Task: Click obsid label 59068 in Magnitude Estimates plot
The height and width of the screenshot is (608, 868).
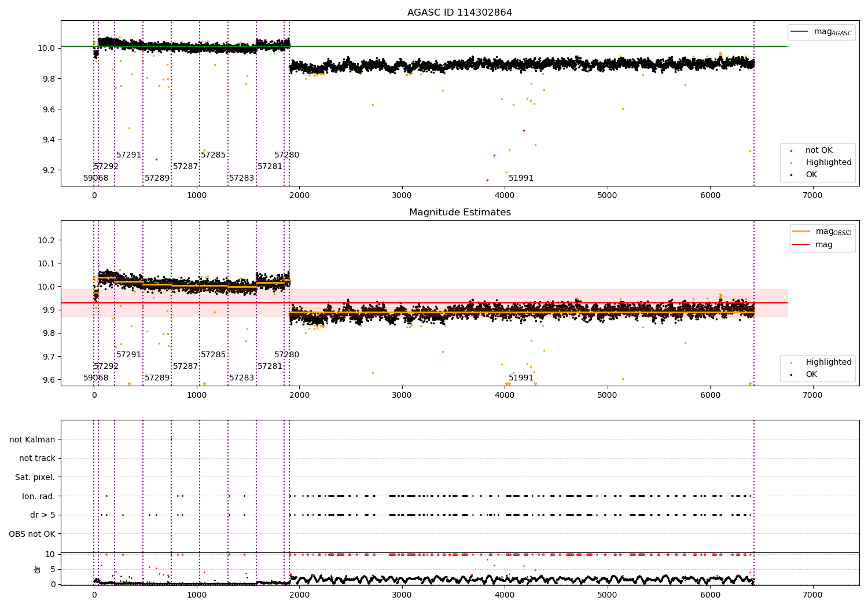Action: coord(96,378)
